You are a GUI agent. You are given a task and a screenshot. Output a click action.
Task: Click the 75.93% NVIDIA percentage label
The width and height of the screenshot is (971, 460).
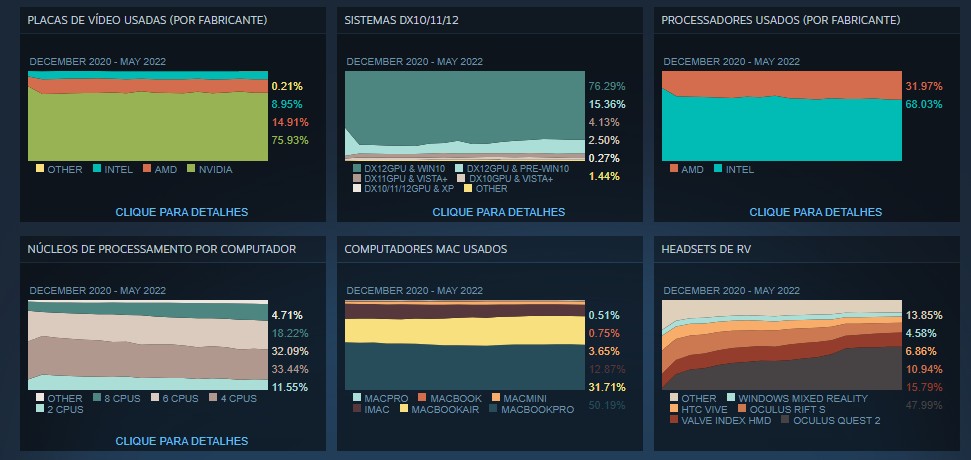pyautogui.click(x=287, y=140)
